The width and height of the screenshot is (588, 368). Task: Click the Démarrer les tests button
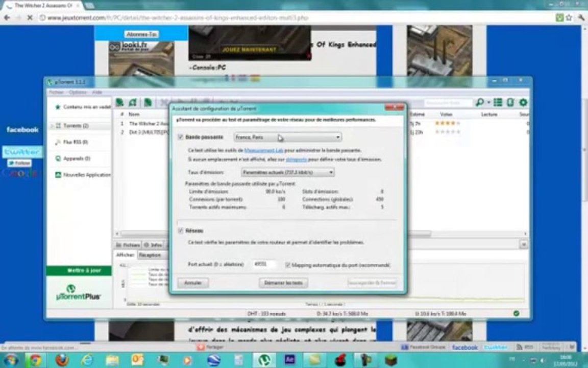283,283
